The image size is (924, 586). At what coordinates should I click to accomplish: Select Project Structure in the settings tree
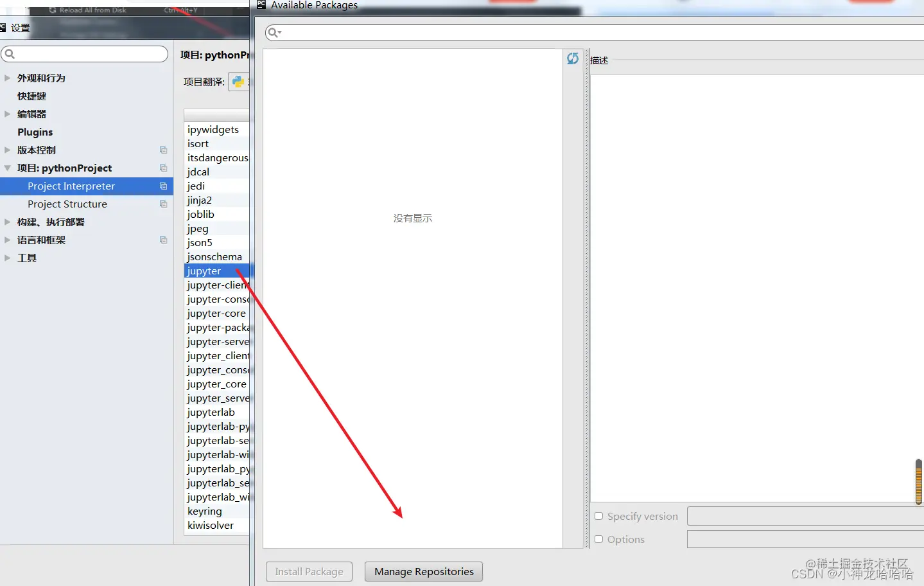pyautogui.click(x=87, y=204)
